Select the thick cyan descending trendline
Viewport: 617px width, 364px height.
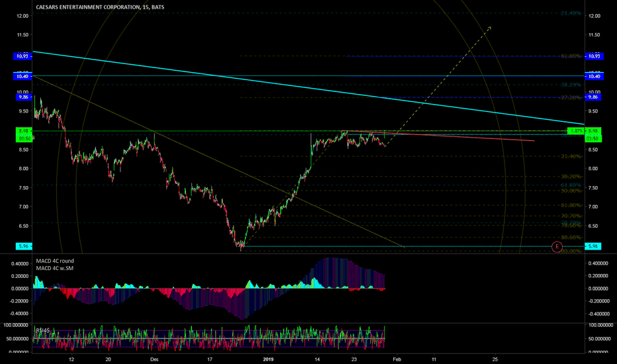[x=309, y=88]
